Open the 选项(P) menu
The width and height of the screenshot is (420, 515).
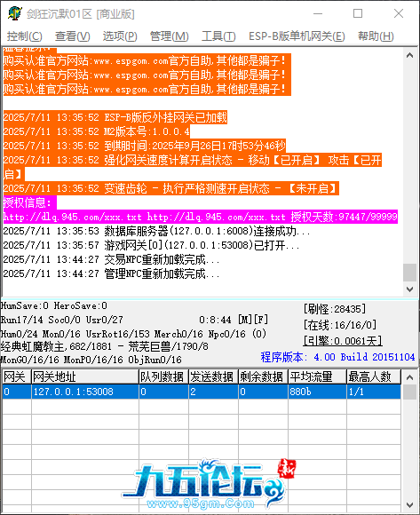click(x=120, y=36)
